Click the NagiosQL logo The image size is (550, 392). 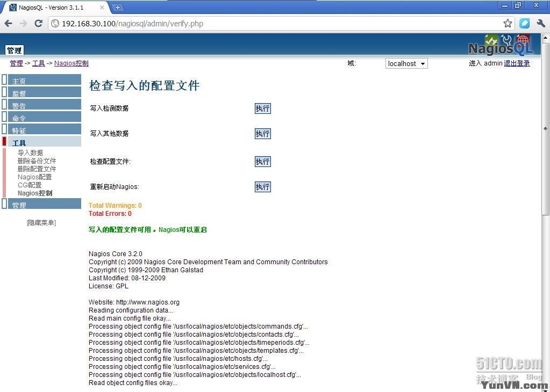501,46
